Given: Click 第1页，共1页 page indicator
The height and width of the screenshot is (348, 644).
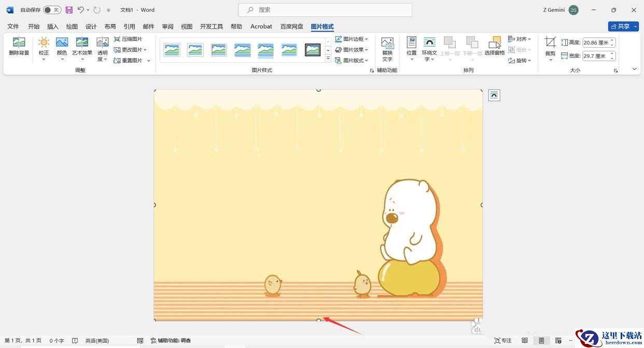Looking at the screenshot, I should (x=23, y=341).
